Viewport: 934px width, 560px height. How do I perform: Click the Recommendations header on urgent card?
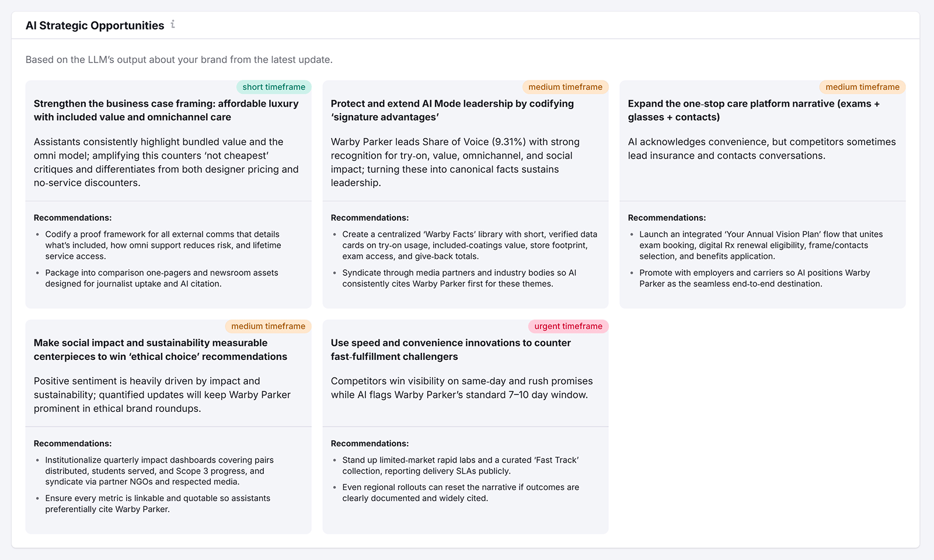pyautogui.click(x=370, y=443)
